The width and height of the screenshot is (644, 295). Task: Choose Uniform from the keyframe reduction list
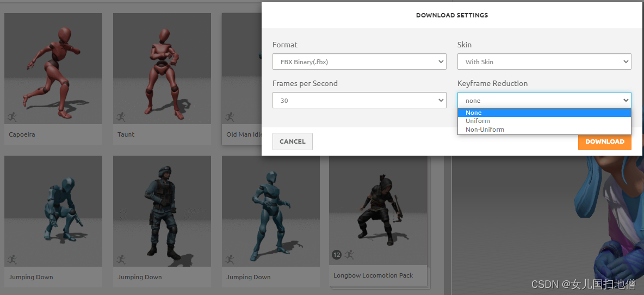click(x=544, y=121)
